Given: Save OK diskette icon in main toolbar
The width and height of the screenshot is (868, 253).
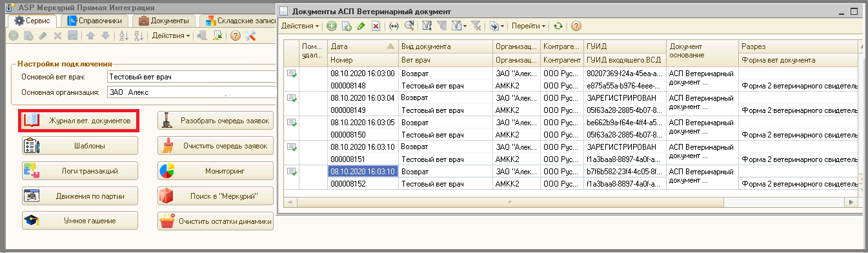Looking at the screenshot, I should pyautogui.click(x=73, y=35).
